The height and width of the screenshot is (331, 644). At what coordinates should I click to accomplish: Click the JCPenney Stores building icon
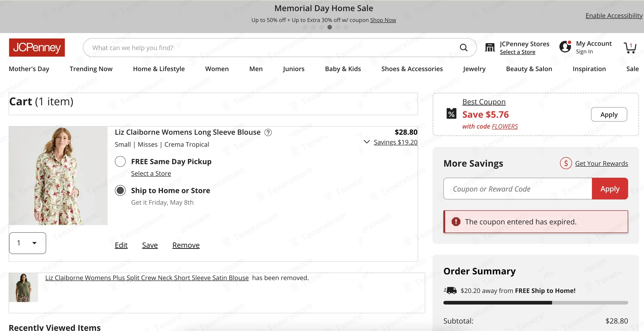point(490,47)
